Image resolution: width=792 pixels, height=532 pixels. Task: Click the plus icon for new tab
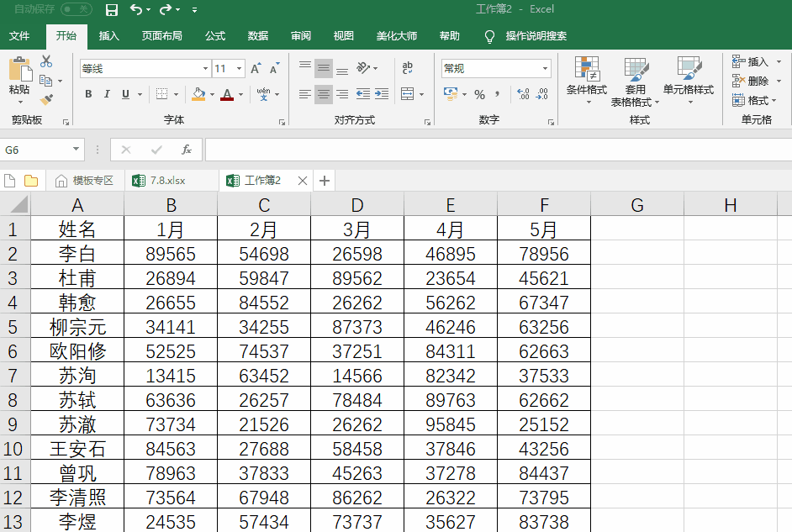coord(325,181)
